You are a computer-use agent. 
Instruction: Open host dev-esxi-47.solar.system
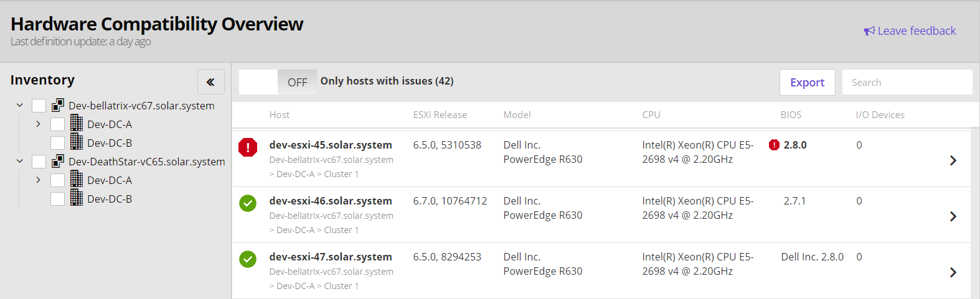(x=331, y=257)
